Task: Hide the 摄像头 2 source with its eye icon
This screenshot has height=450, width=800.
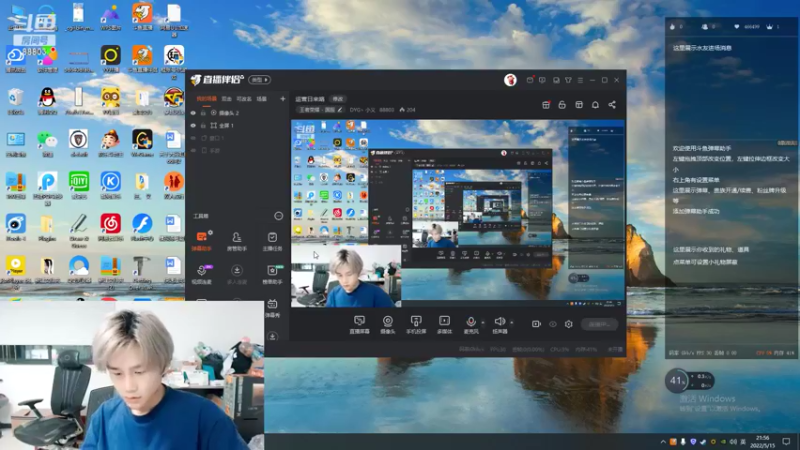Action: click(193, 113)
